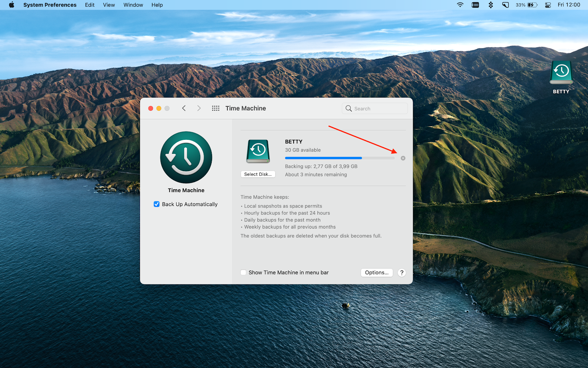Click the AirPlay display menu bar icon

tap(506, 5)
